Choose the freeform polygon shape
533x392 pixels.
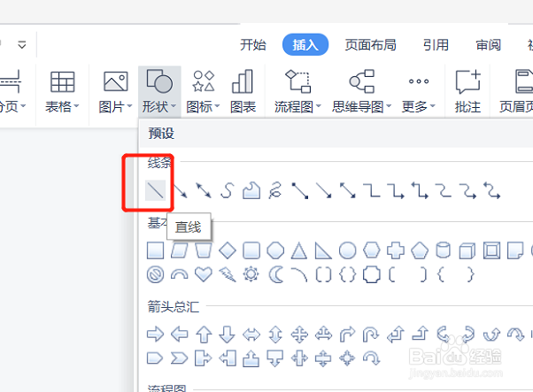tap(251, 190)
